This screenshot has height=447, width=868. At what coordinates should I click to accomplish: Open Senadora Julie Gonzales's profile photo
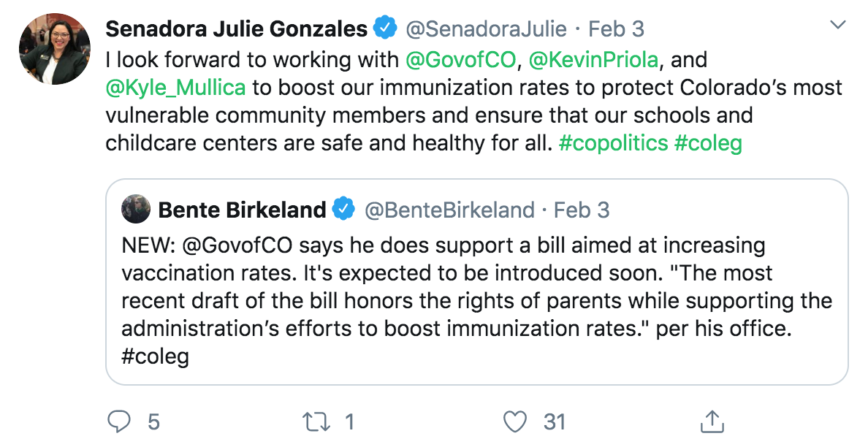coord(55,49)
